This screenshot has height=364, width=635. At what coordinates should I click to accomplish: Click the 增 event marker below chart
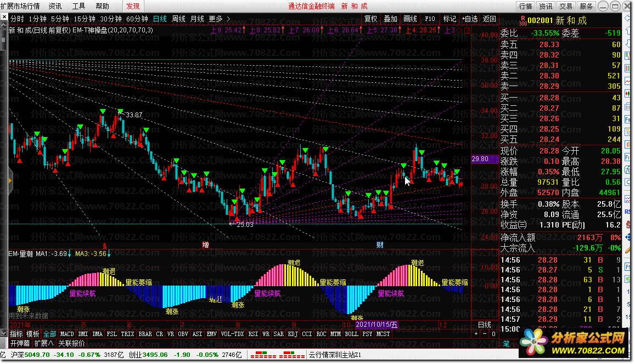point(205,244)
